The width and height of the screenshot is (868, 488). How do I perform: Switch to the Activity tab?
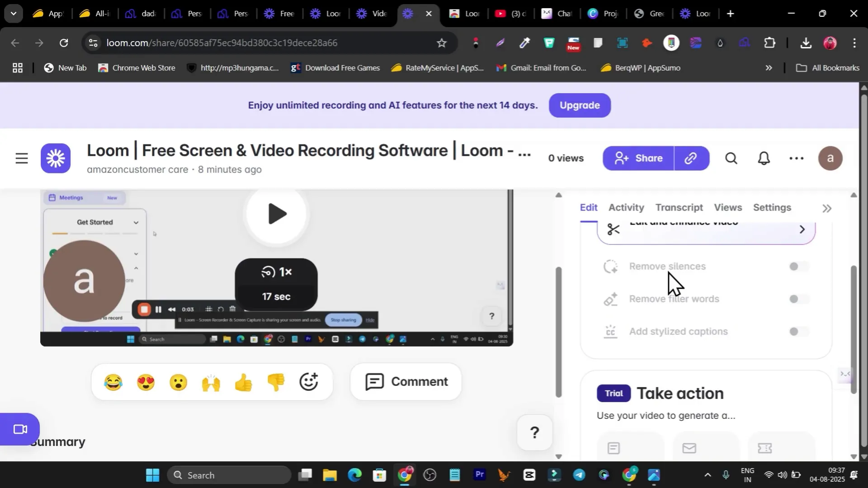(626, 207)
